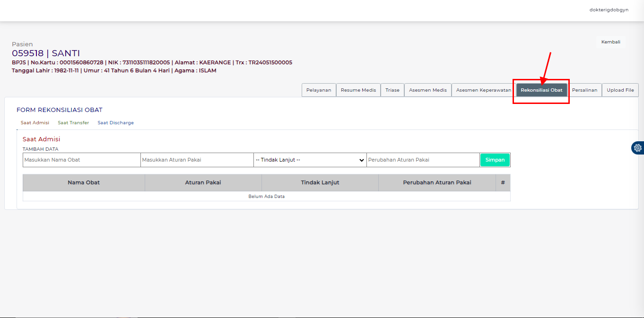Click the Nama Obat column header

(x=84, y=182)
